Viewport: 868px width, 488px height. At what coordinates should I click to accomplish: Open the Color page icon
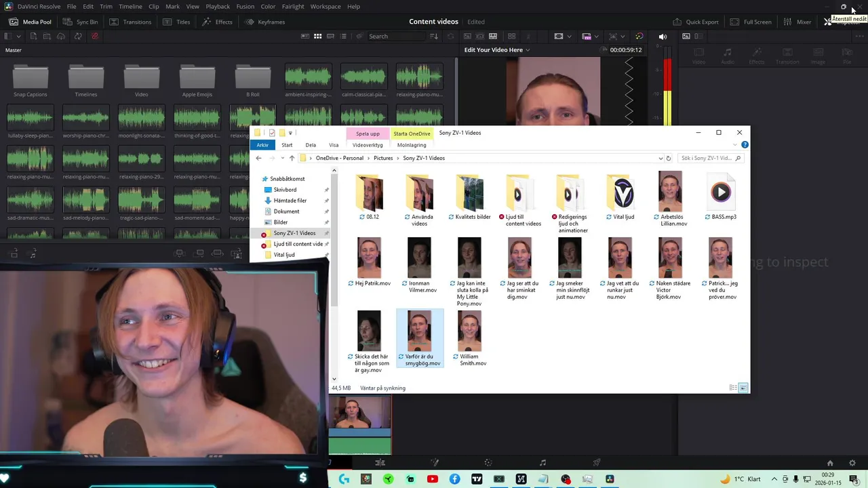pyautogui.click(x=488, y=463)
